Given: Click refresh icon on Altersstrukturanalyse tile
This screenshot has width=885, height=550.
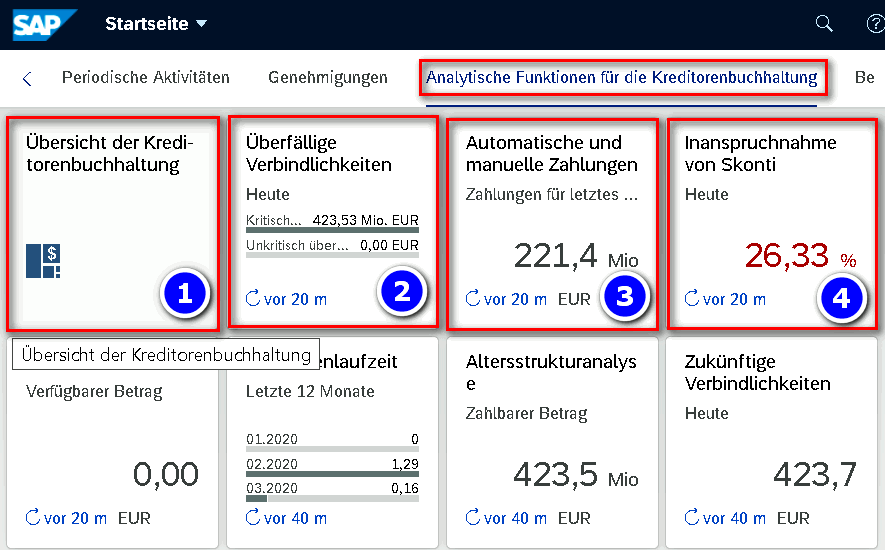Looking at the screenshot, I should (x=473, y=518).
